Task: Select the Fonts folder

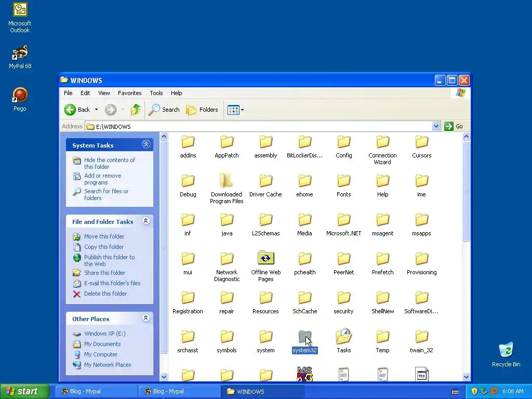Action: click(344, 186)
